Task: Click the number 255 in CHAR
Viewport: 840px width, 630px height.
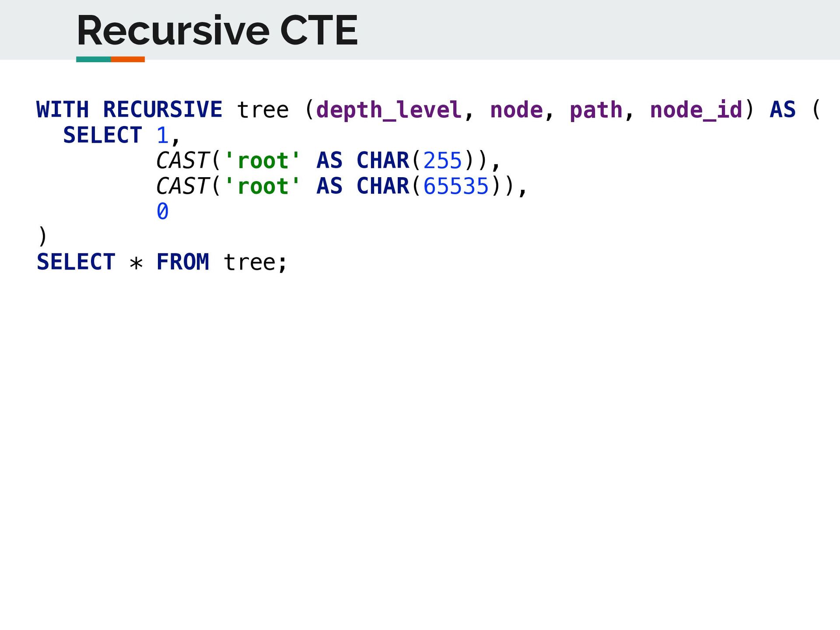Action: pos(443,161)
